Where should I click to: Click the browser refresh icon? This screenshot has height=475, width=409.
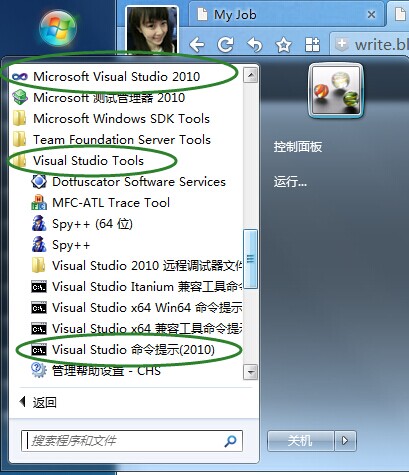click(x=225, y=45)
